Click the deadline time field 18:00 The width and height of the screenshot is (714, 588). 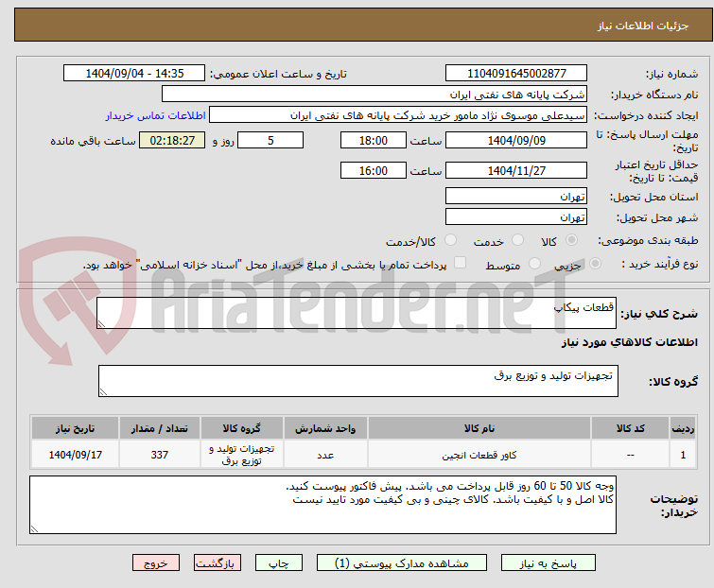(x=373, y=140)
